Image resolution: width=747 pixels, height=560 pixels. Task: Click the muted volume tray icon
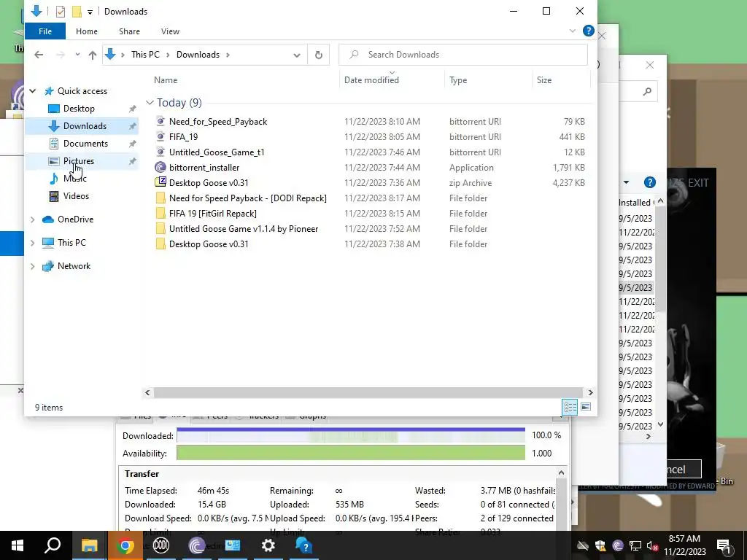[x=652, y=545]
